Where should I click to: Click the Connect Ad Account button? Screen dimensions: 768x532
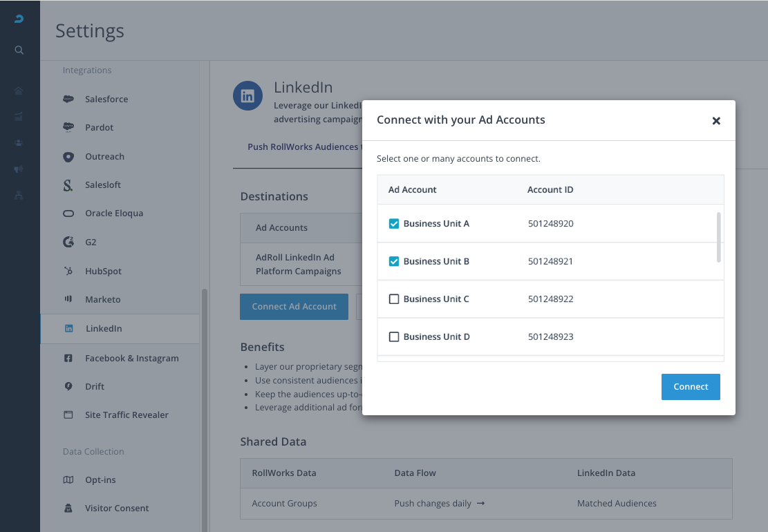click(294, 306)
